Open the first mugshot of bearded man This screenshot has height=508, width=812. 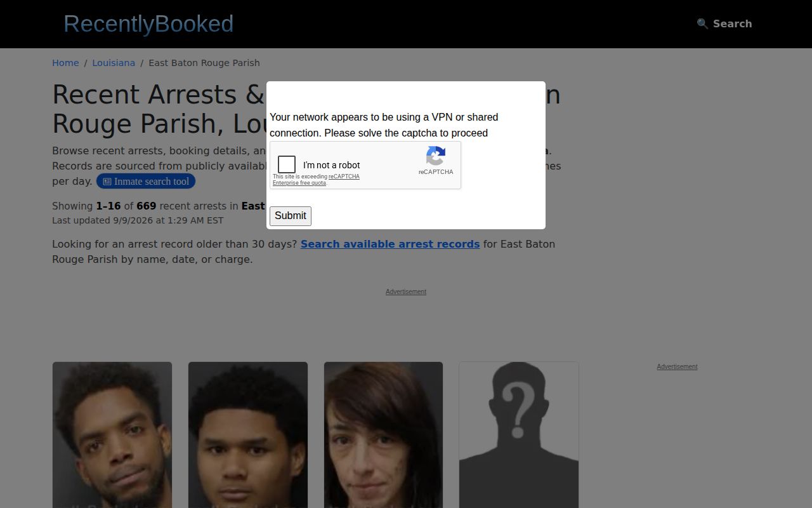(112, 435)
